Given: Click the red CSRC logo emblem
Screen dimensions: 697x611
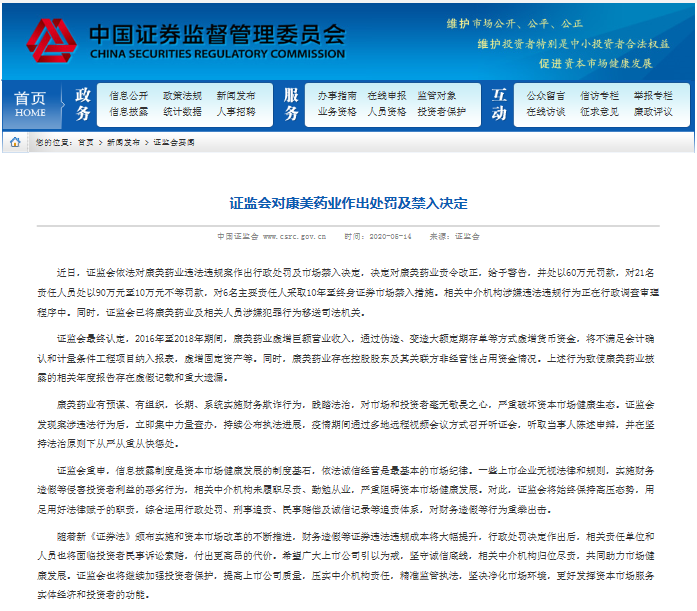Looking at the screenshot, I should [52, 41].
